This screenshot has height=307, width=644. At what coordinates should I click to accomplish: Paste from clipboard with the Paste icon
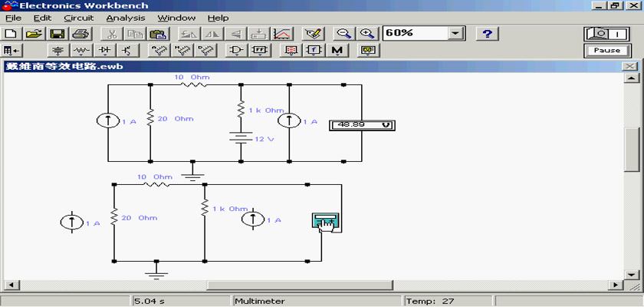[x=157, y=34]
